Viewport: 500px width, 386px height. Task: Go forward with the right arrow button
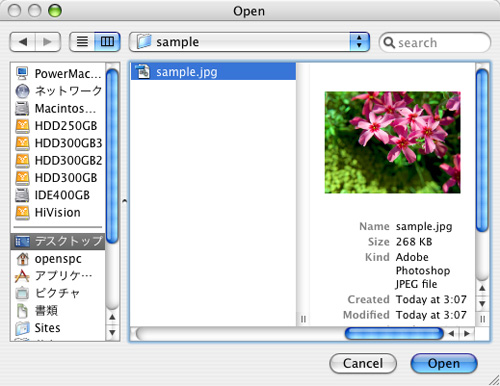click(48, 42)
